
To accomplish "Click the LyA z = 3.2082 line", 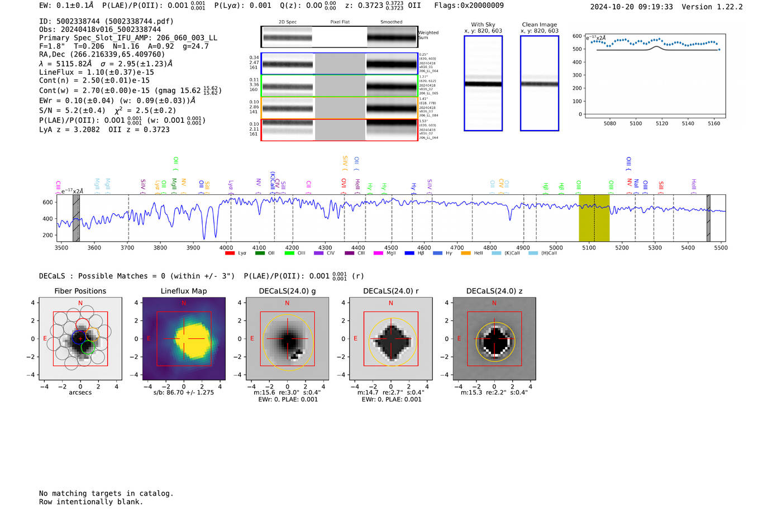I will [x=104, y=130].
